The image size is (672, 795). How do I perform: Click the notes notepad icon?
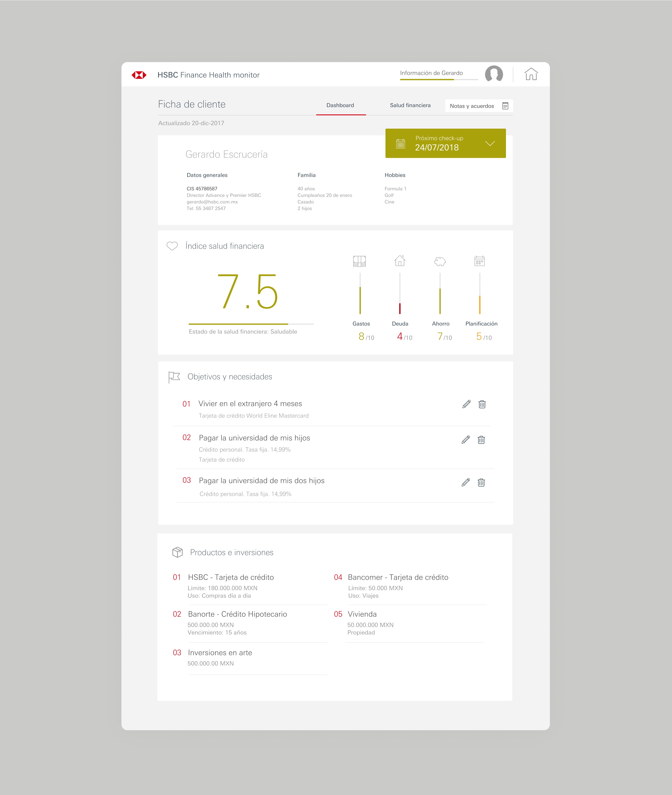[505, 106]
